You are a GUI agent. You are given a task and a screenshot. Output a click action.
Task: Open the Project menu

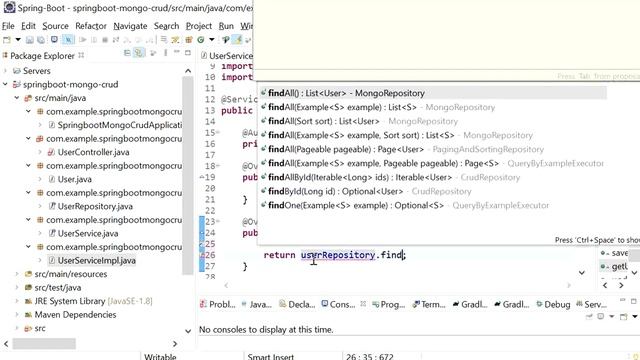point(199,26)
